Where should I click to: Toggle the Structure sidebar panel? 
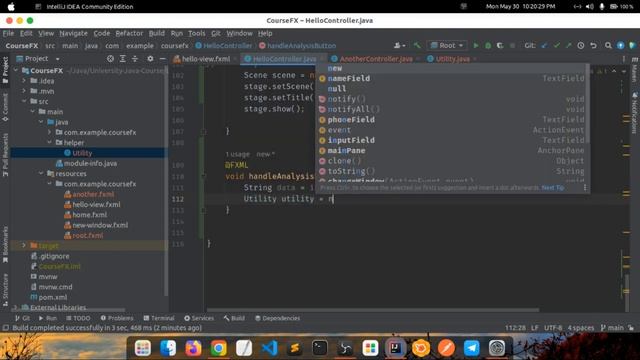5,290
